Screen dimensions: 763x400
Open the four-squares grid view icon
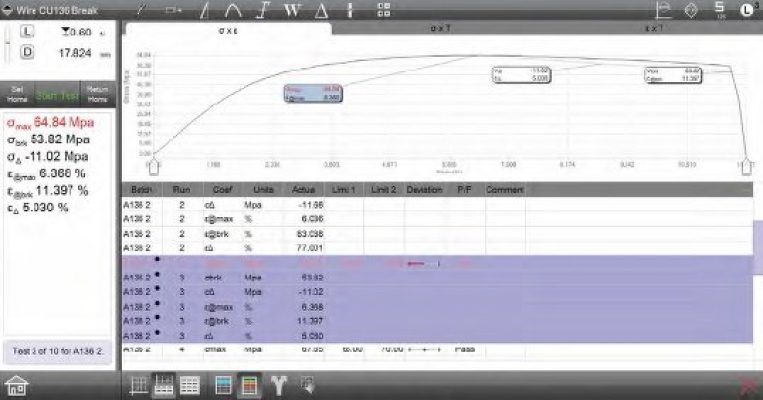click(x=384, y=10)
